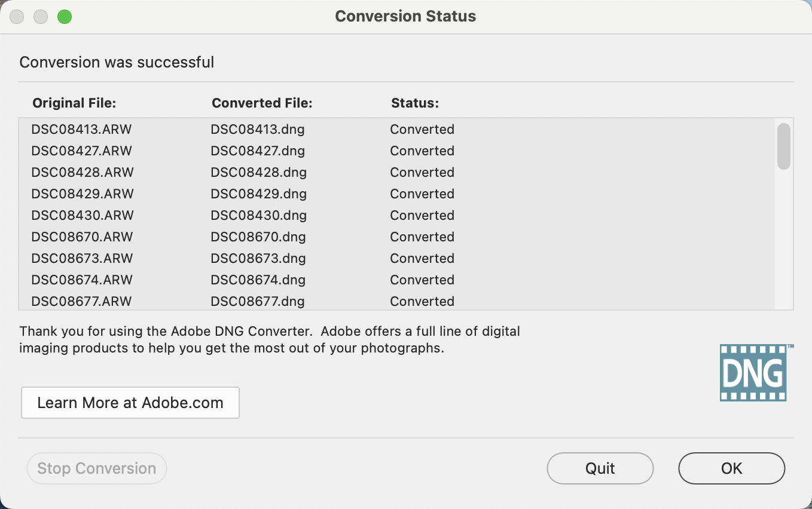Open Learn More at Adobe.com

pos(130,403)
